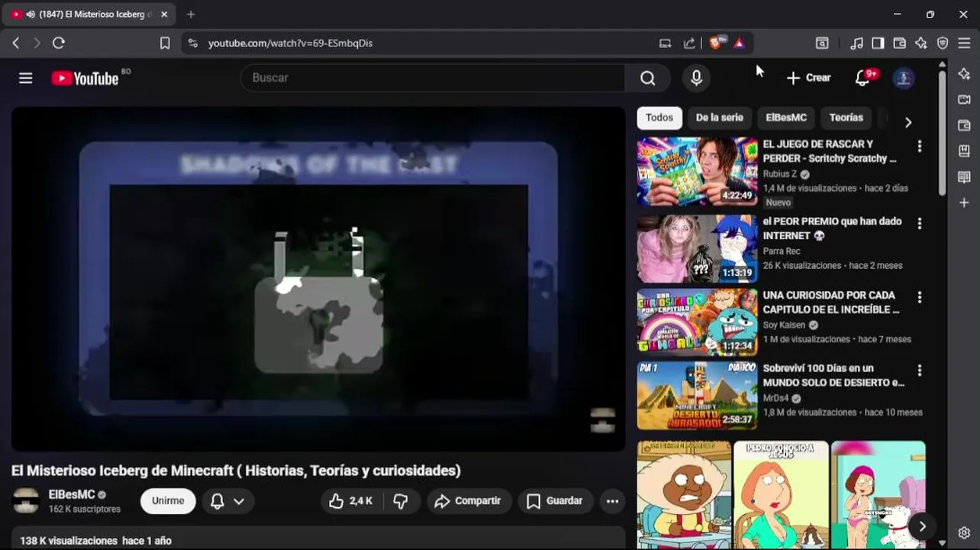Open options for Sobreviví 100 Días video

click(x=920, y=370)
